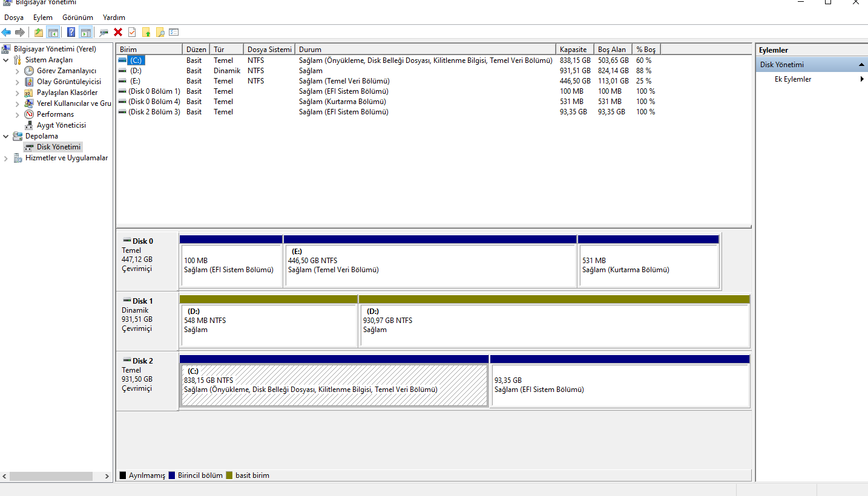The image size is (868, 496).
Task: Sort by the Kapasite column header
Action: (x=575, y=50)
